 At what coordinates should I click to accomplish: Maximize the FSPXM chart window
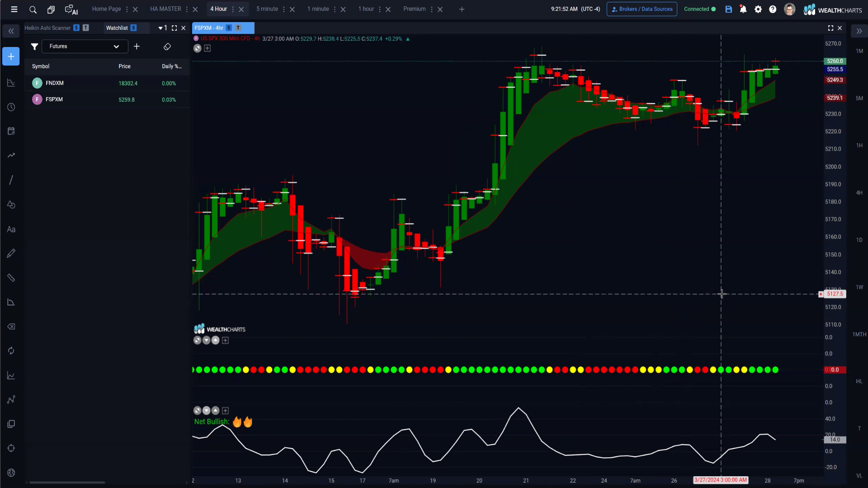pyautogui.click(x=830, y=28)
